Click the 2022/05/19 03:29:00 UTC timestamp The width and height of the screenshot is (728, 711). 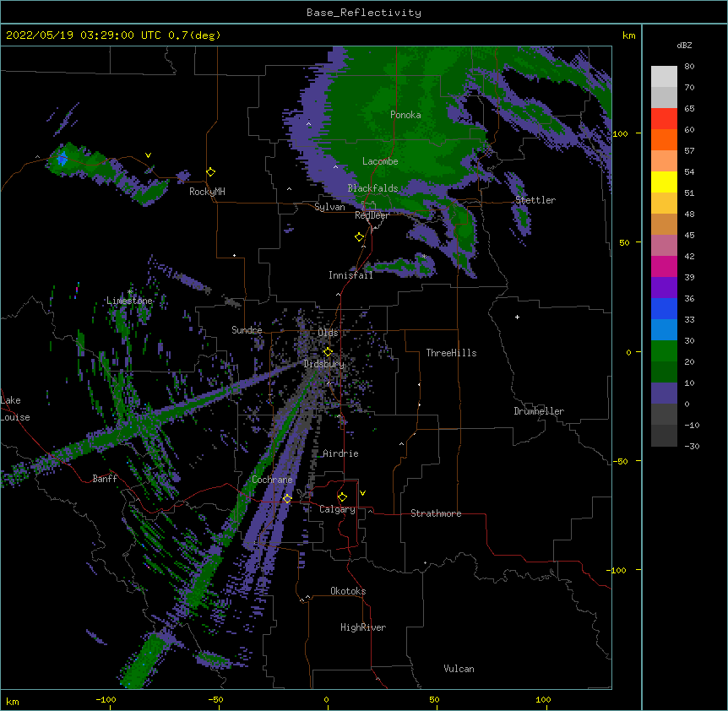click(83, 35)
